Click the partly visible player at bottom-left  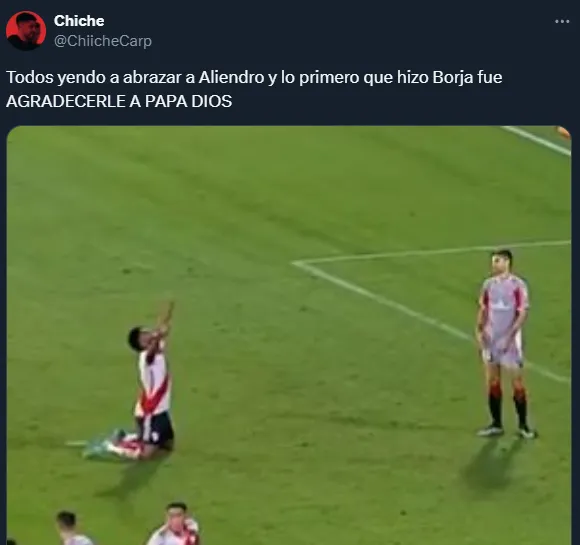point(72,528)
